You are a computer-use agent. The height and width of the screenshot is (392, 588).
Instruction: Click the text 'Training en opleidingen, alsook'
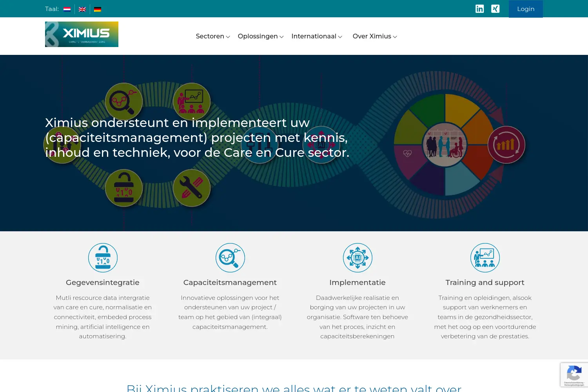485,298
